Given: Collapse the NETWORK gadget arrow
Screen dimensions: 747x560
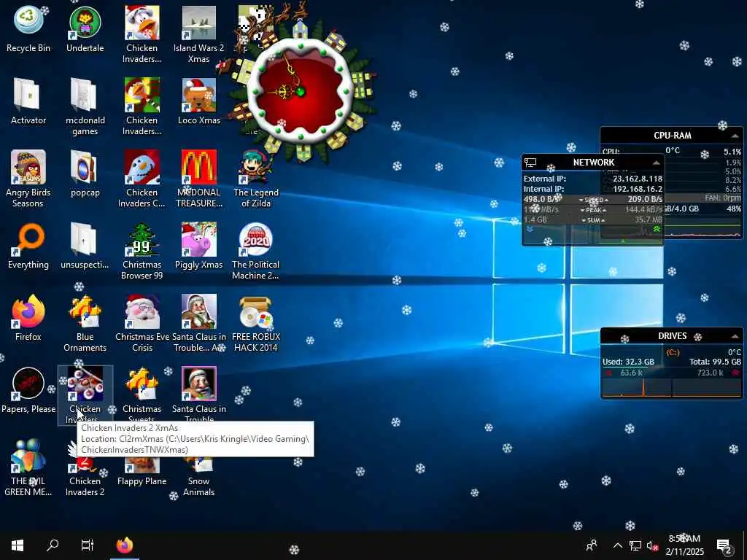Looking at the screenshot, I should pyautogui.click(x=656, y=163).
